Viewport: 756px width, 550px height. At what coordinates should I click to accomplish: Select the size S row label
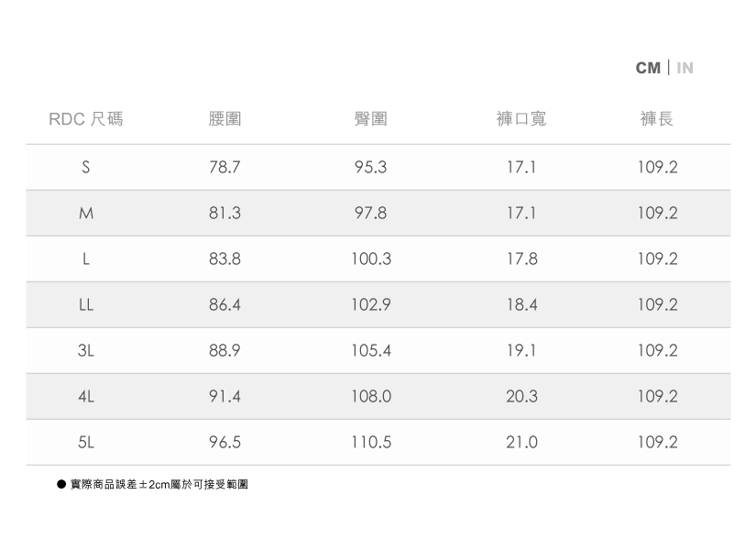pos(85,168)
